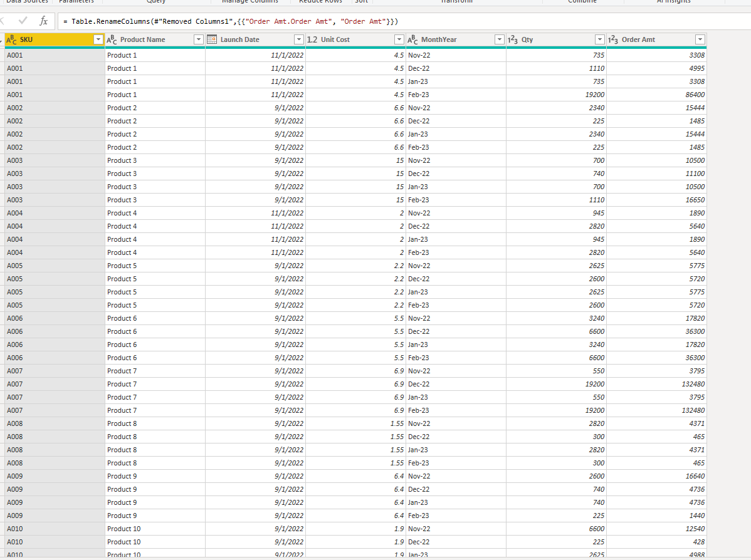Screen dimensions: 751x560
Task: Click the Product Name column data type icon
Action: 112,39
